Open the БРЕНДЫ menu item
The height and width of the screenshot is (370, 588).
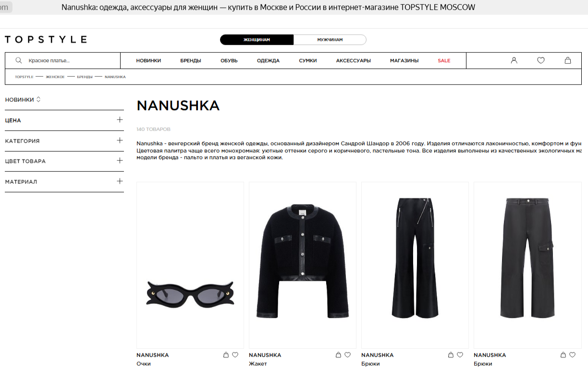pos(191,61)
